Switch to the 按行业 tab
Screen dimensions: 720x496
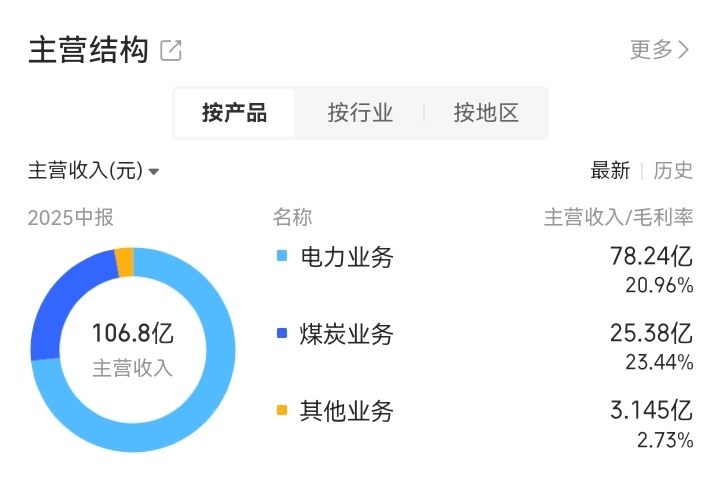click(360, 113)
